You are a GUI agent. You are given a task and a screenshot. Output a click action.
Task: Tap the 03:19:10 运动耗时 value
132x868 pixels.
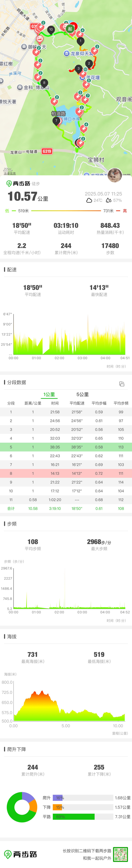(x=66, y=225)
